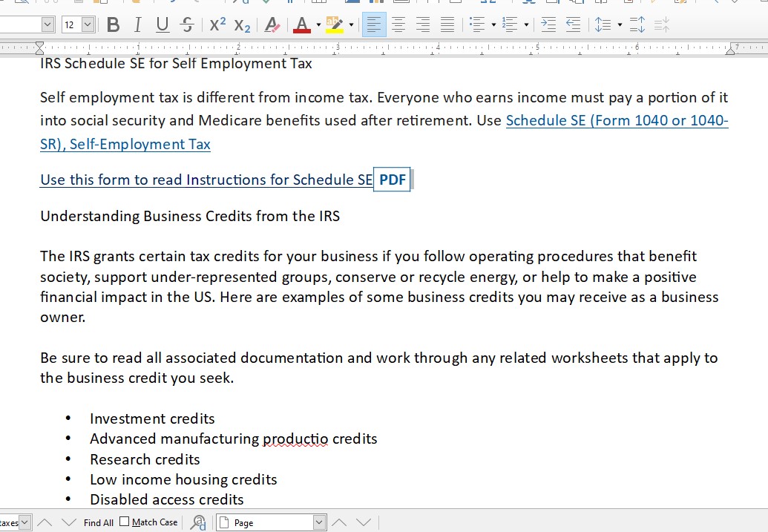The height and width of the screenshot is (532, 768).
Task: Center the paragraph horizontally
Action: coord(398,24)
